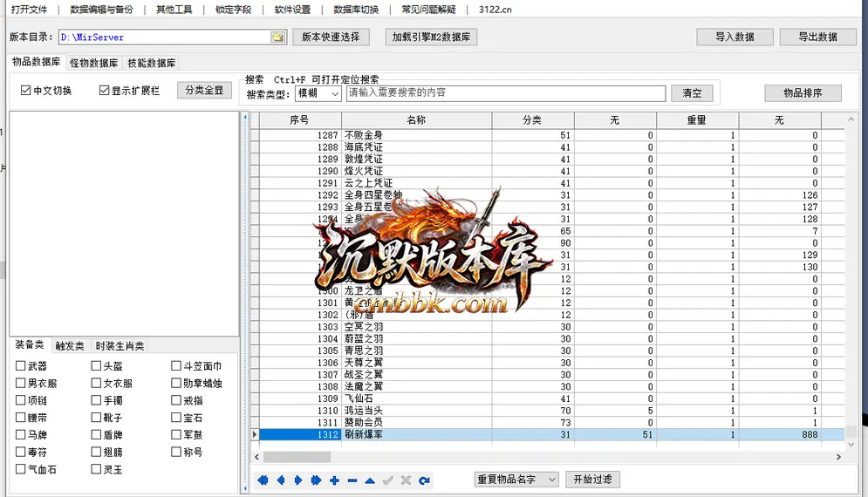The image size is (868, 497).
Task: Check the 翅膀 filter
Action: (96, 452)
